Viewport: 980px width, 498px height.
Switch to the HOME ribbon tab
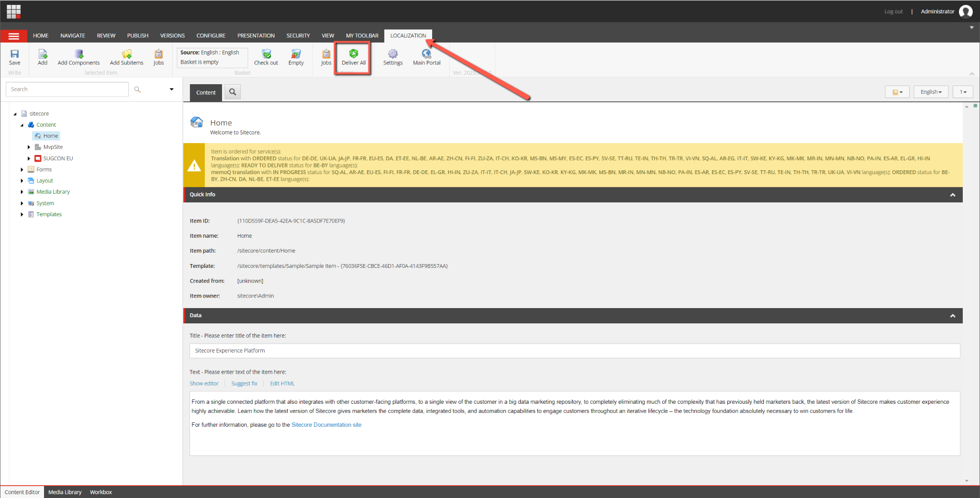click(x=41, y=36)
